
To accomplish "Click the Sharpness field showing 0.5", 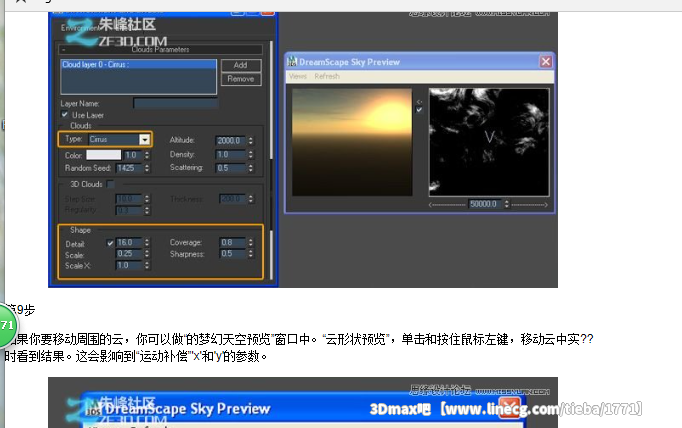I will [232, 254].
